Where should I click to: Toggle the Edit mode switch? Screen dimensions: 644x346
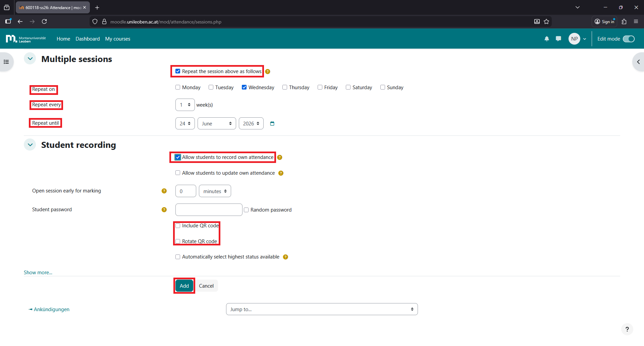click(x=629, y=39)
